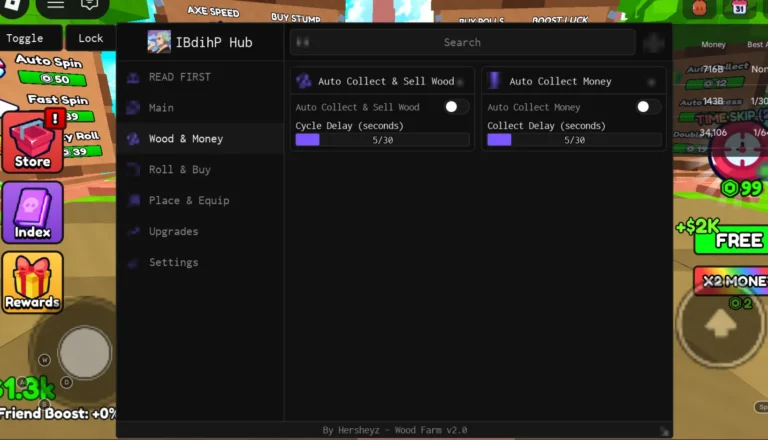Enable the Auto Collect Money toggle
This screenshot has height=440, width=768.
pyautogui.click(x=648, y=107)
